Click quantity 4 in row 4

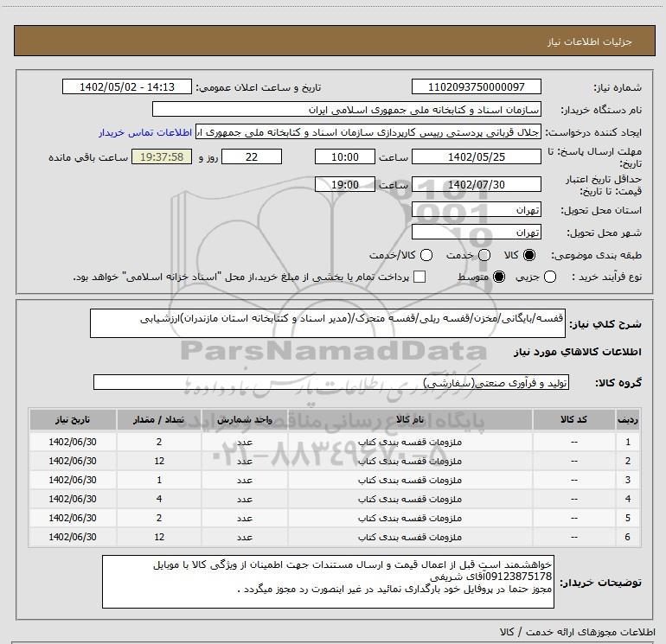(159, 500)
